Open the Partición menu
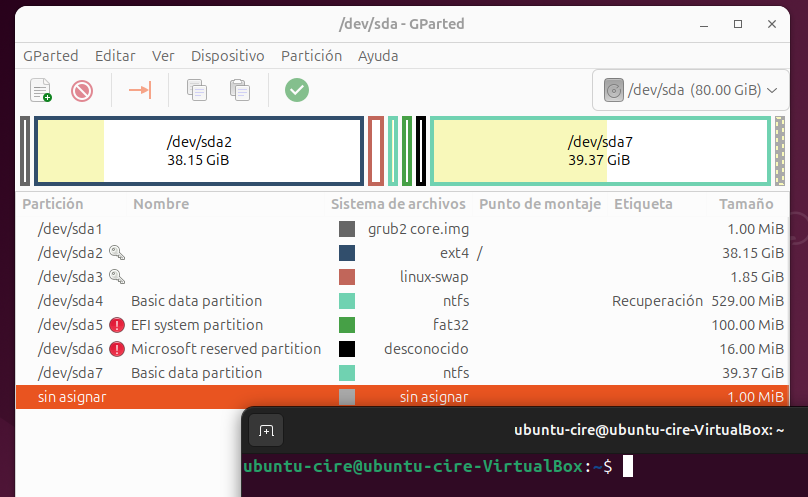The width and height of the screenshot is (808, 497). tap(311, 56)
